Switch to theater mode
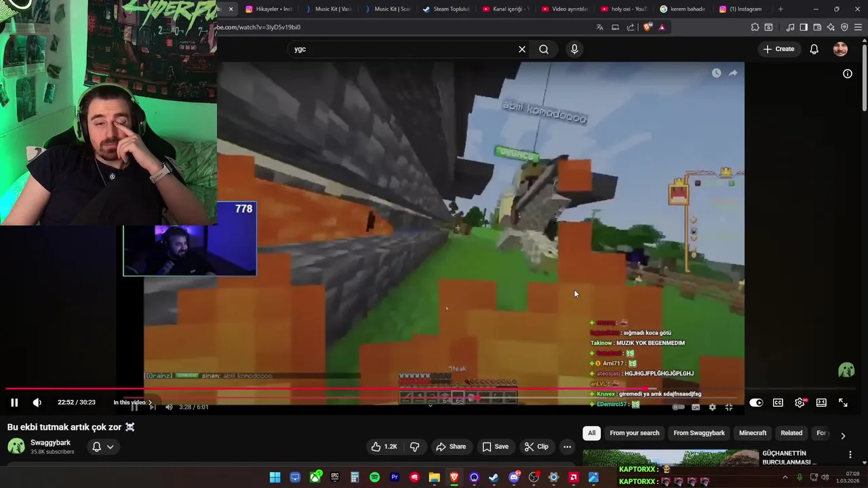 pos(821,403)
